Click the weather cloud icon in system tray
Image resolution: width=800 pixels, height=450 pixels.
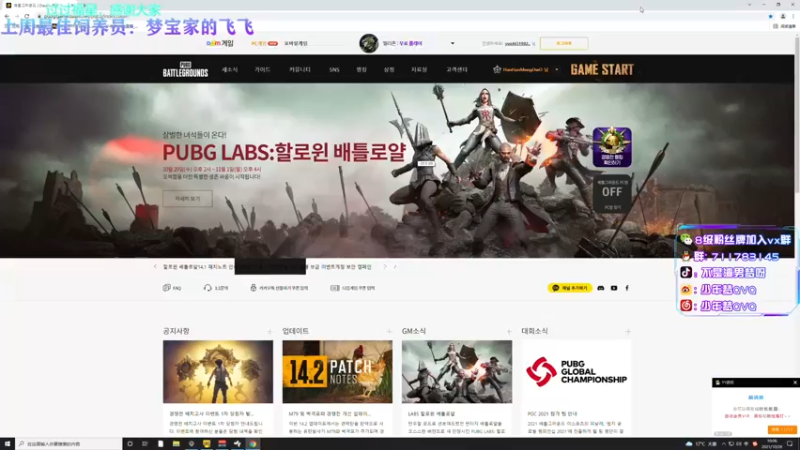689,444
